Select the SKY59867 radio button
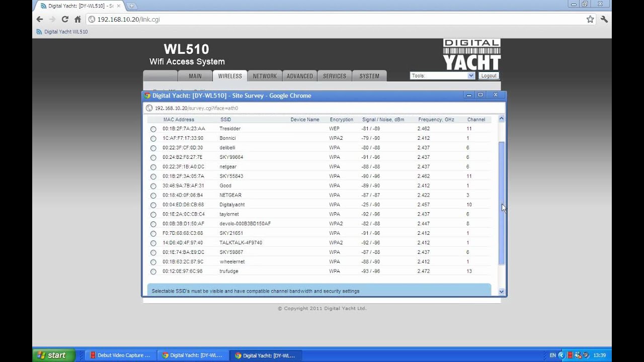Image resolution: width=644 pixels, height=362 pixels. click(x=153, y=253)
